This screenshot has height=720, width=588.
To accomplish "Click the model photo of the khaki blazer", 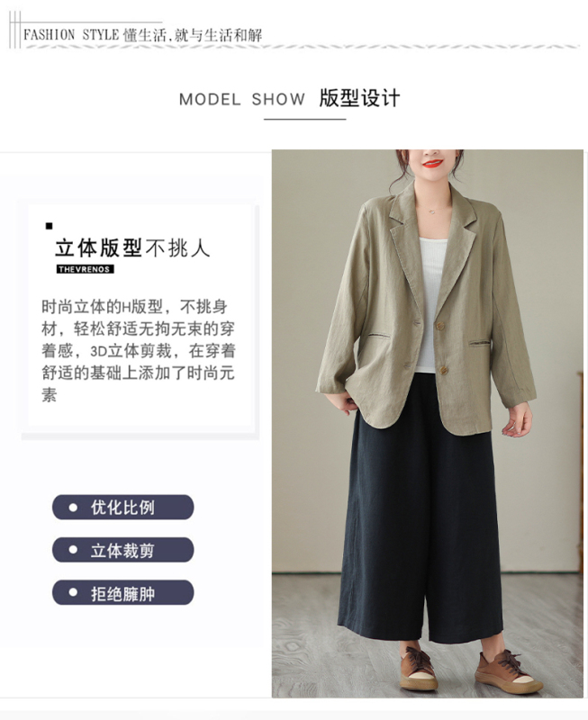I will click(x=427, y=423).
